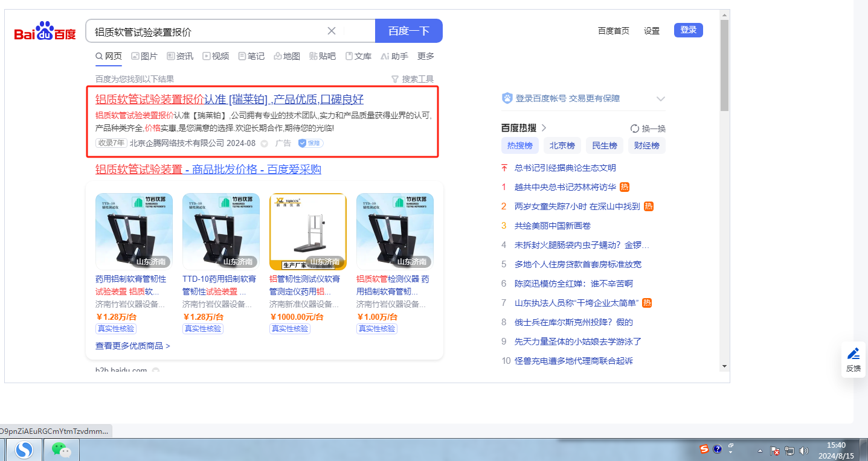Open hot search 陈奕迅模仿全红婵
The image size is (868, 461).
click(x=574, y=284)
